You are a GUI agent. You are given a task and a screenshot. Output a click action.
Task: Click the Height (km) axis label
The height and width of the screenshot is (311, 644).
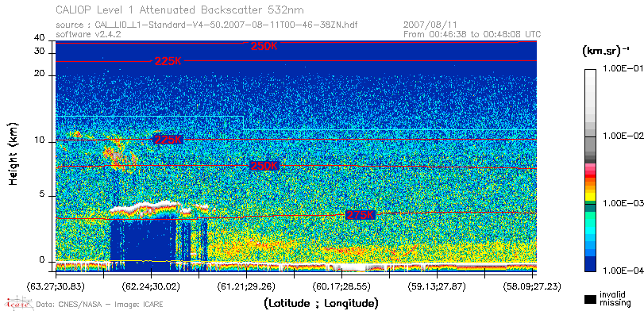coord(13,153)
